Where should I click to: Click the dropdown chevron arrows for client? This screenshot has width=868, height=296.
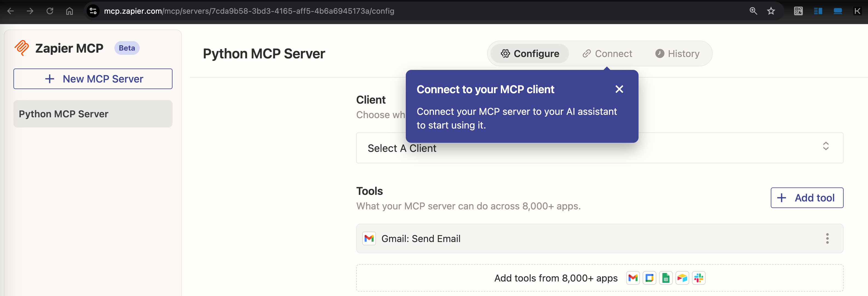pos(826,146)
